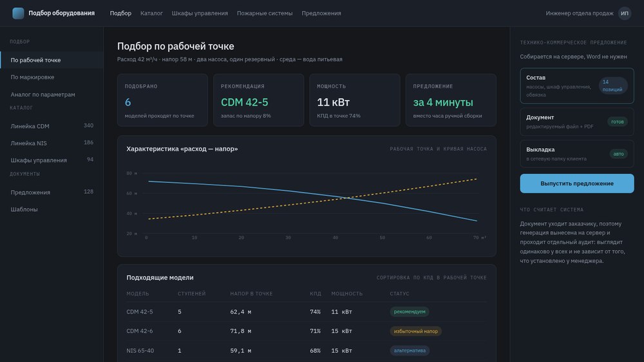The image size is (644, 362).
Task: Click Сортировка по КПД в рабочей точке
Action: coord(431,278)
